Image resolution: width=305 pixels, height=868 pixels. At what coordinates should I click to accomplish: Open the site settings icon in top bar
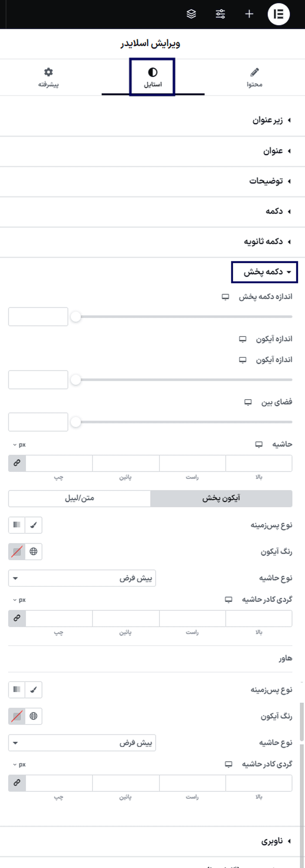click(220, 13)
